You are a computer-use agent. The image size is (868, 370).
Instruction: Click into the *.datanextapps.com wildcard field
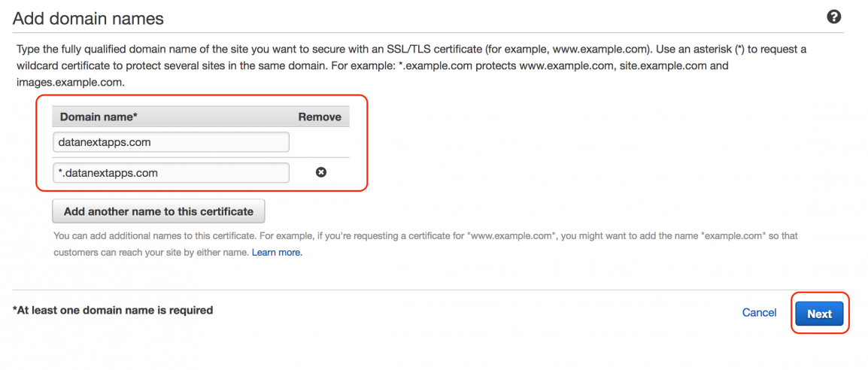171,172
